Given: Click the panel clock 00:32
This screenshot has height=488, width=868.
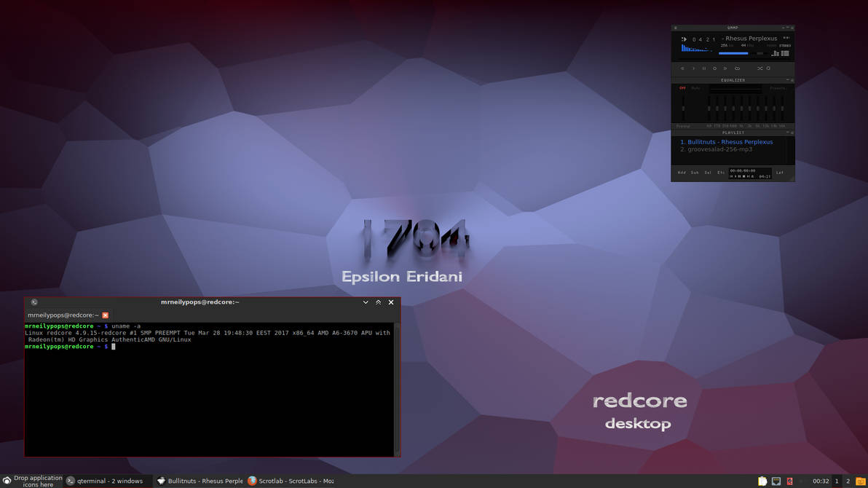Looking at the screenshot, I should pos(821,481).
